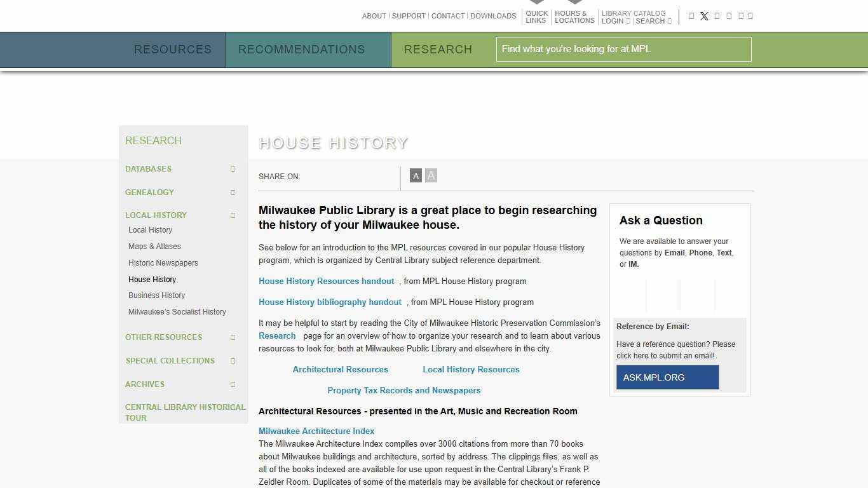Viewport: 868px width, 488px height.
Task: Select Maps & Atlases in sidebar
Action: coord(154,247)
